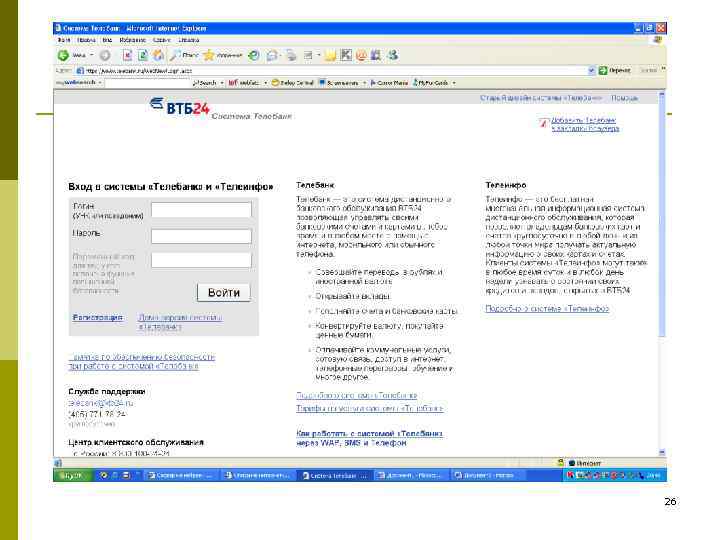
Task: Click the Print toolbar icon
Action: pos(291,56)
